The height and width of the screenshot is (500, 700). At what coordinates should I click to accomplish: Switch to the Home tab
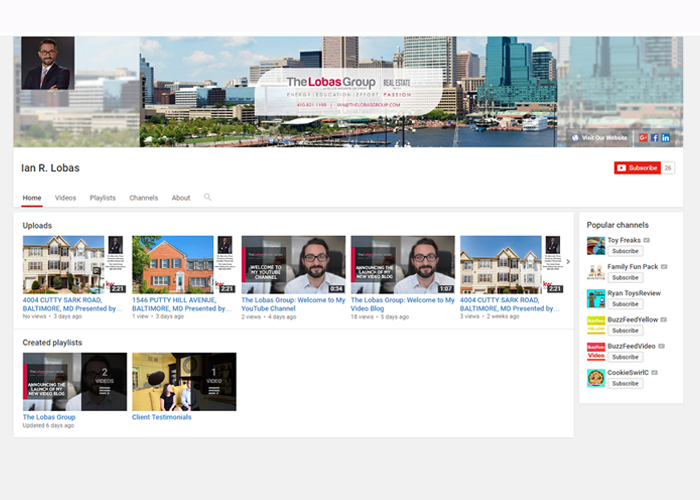[x=32, y=198]
